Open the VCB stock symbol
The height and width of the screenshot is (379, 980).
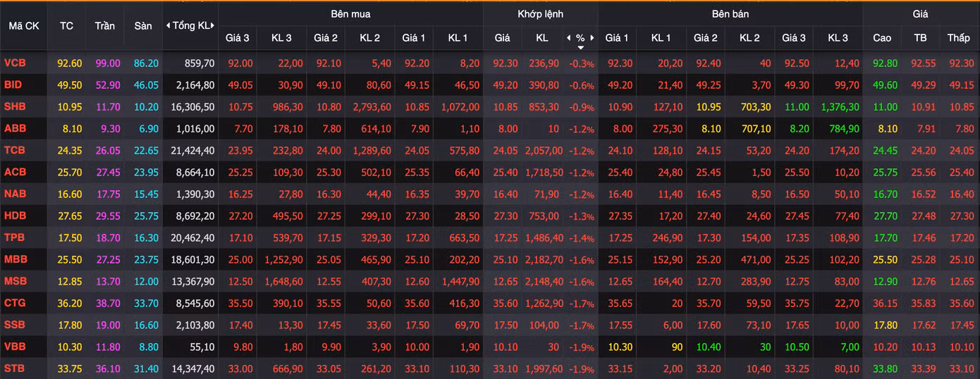coord(15,63)
